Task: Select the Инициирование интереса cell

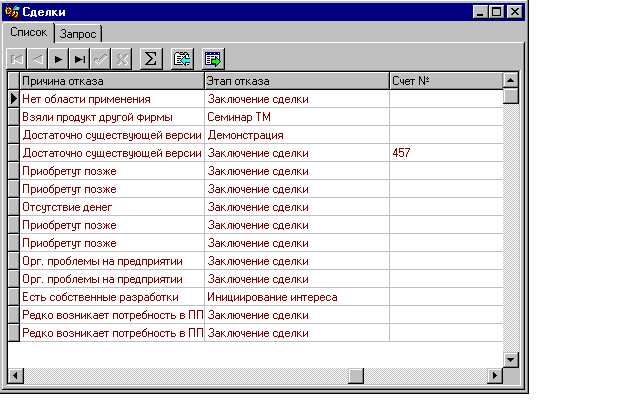Action: tap(297, 297)
